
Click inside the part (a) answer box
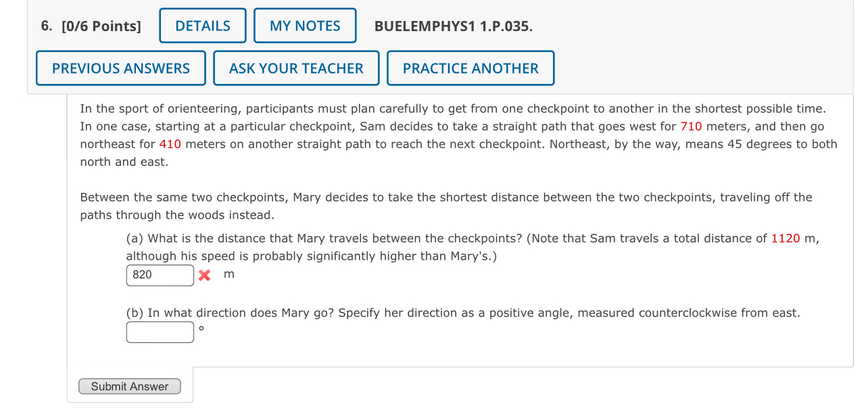point(160,275)
